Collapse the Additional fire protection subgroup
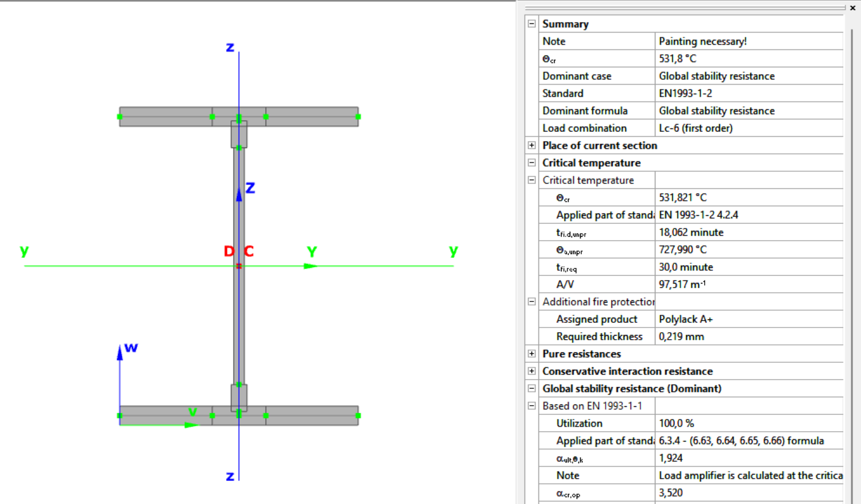The image size is (861, 504). (532, 301)
